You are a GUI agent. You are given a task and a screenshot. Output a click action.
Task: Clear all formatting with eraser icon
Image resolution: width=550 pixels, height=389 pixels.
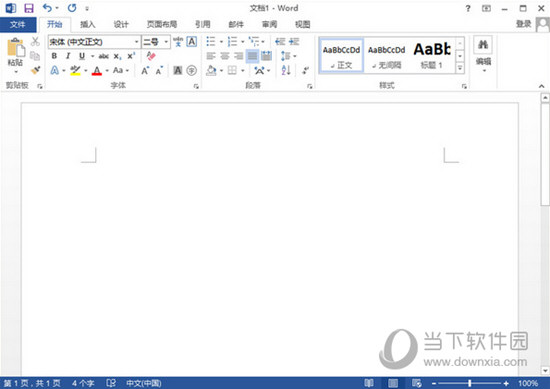click(x=151, y=56)
